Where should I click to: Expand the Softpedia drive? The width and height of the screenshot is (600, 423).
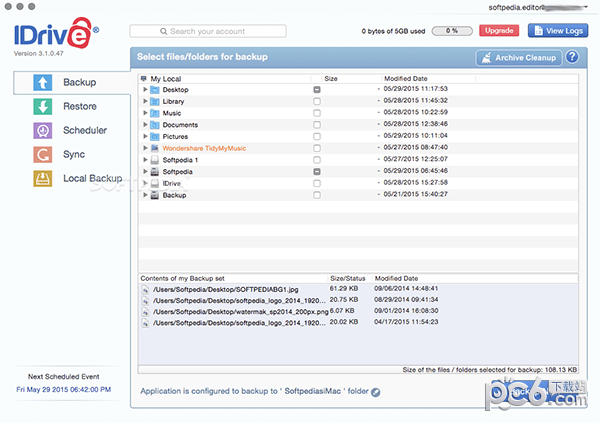145,171
